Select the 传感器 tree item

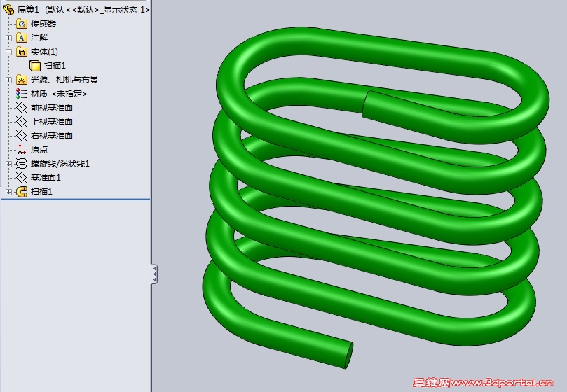pos(43,24)
